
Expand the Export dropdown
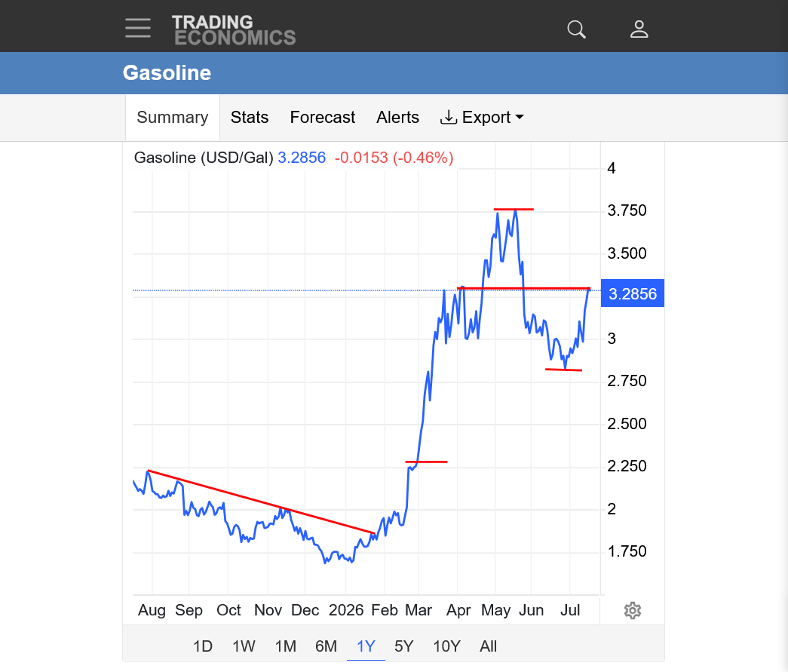(482, 117)
